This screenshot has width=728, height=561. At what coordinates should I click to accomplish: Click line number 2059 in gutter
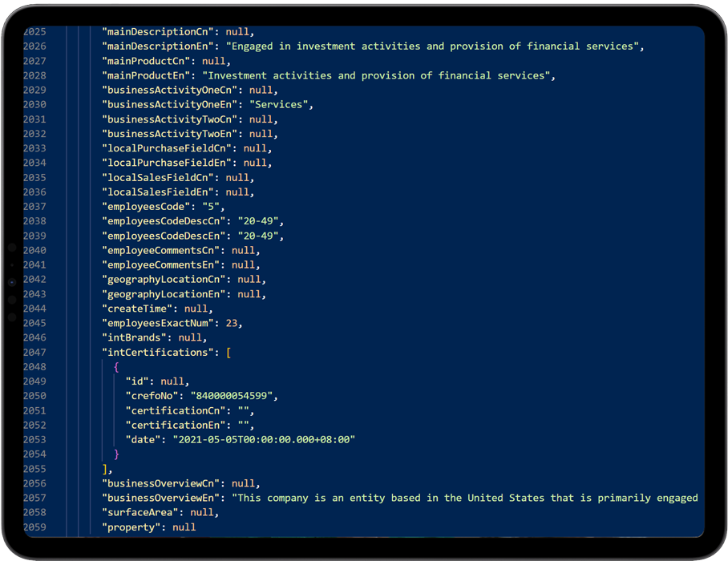click(34, 527)
